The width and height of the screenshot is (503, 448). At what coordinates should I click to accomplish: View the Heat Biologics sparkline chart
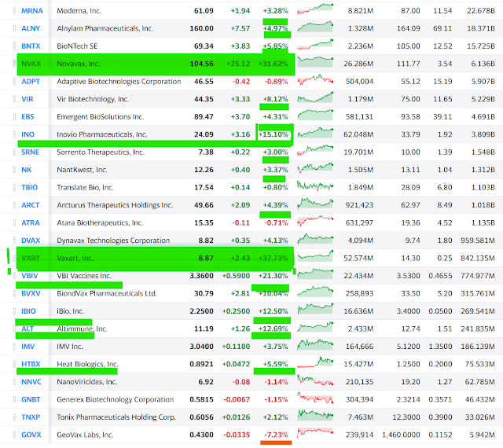(315, 362)
